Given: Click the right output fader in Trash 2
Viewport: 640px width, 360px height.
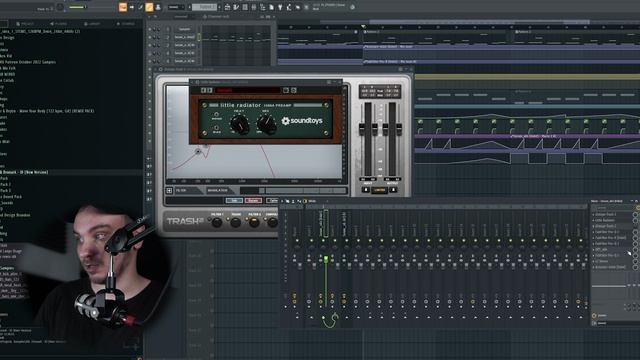Looking at the screenshot, I should (398, 129).
